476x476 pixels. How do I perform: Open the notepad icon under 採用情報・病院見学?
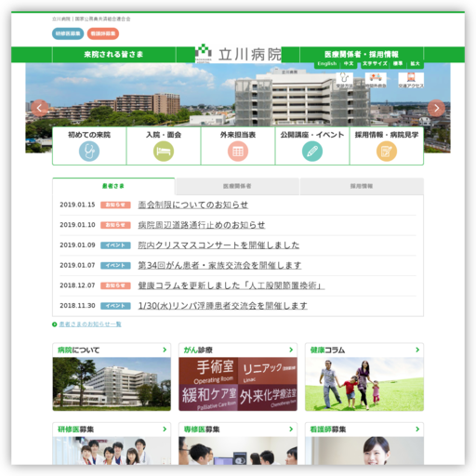point(387,152)
